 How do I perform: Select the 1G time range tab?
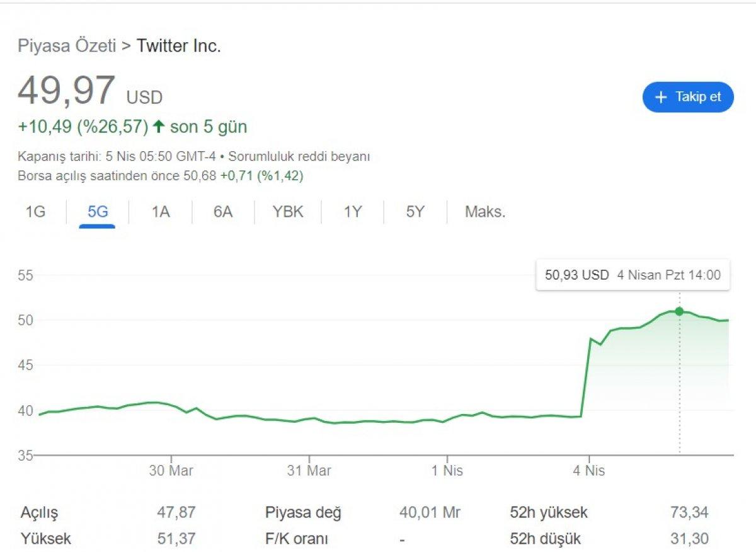click(35, 212)
